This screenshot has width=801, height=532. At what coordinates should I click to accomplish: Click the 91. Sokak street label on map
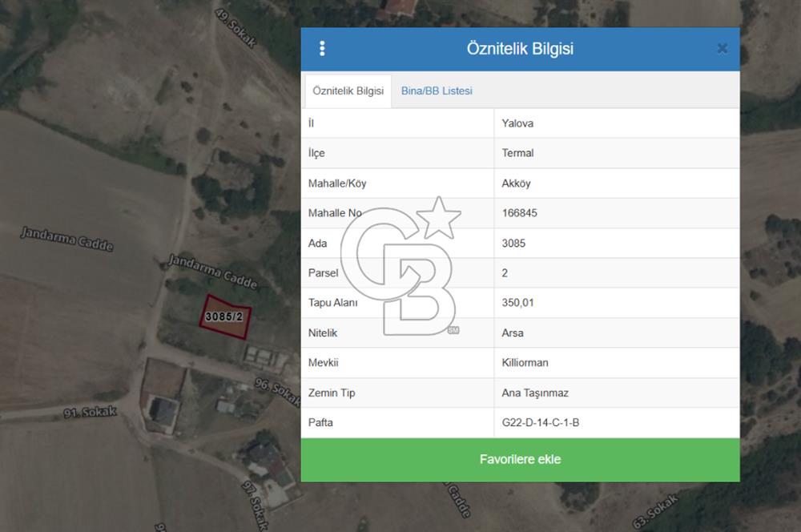(x=91, y=413)
